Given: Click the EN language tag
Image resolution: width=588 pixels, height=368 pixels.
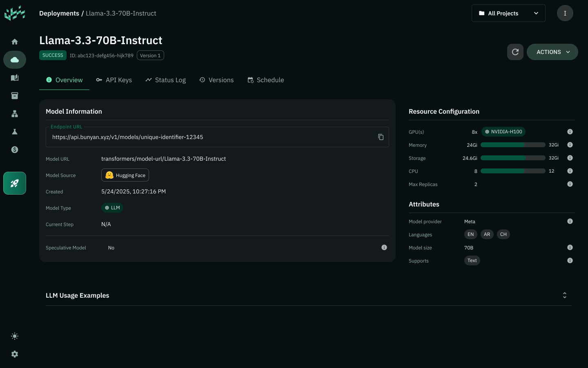Looking at the screenshot, I should (x=471, y=234).
